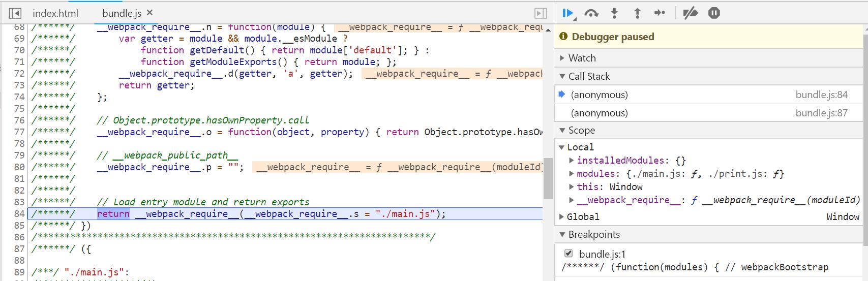Viewport: 868px width, 281px height.
Task: Click the bundle.js:1 breakpoint label
Action: [x=602, y=254]
